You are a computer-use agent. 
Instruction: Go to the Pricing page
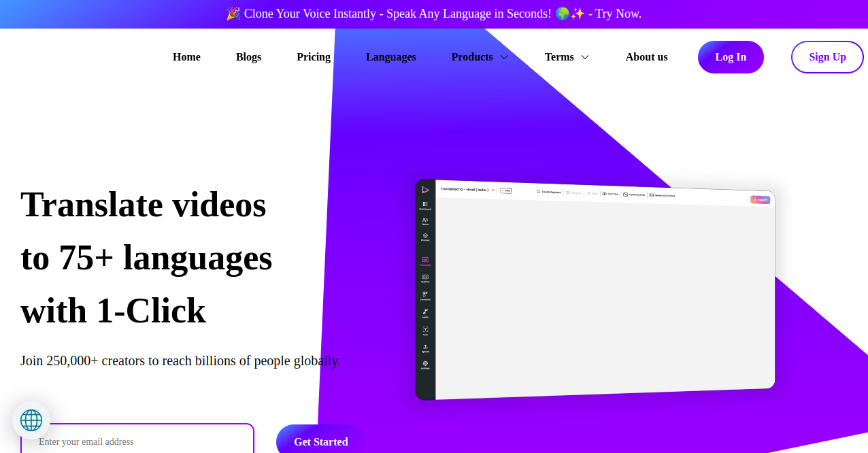[314, 57]
